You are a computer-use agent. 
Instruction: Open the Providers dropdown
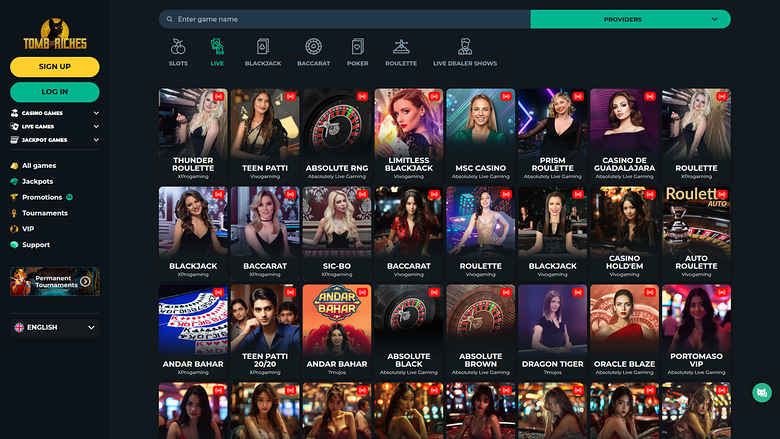(x=630, y=19)
